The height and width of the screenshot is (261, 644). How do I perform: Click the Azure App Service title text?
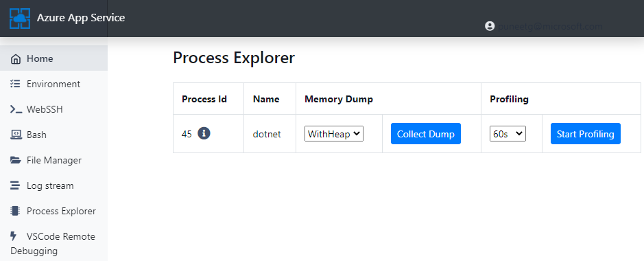click(x=81, y=18)
